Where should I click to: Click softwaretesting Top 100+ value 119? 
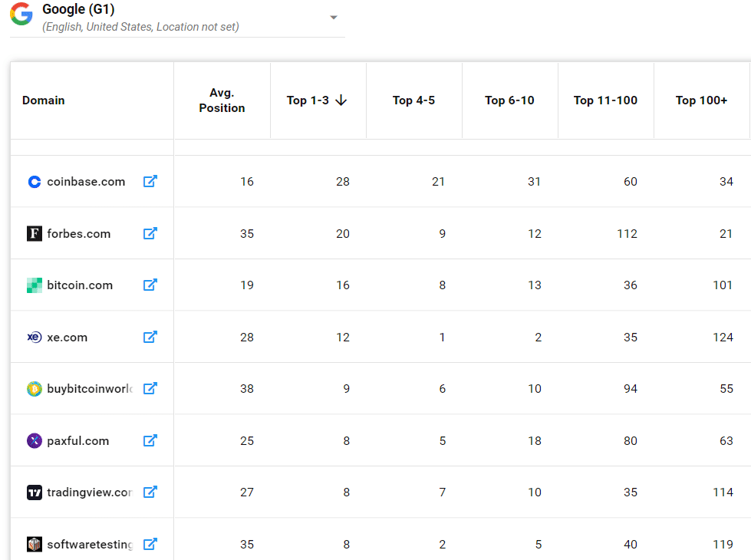click(723, 544)
